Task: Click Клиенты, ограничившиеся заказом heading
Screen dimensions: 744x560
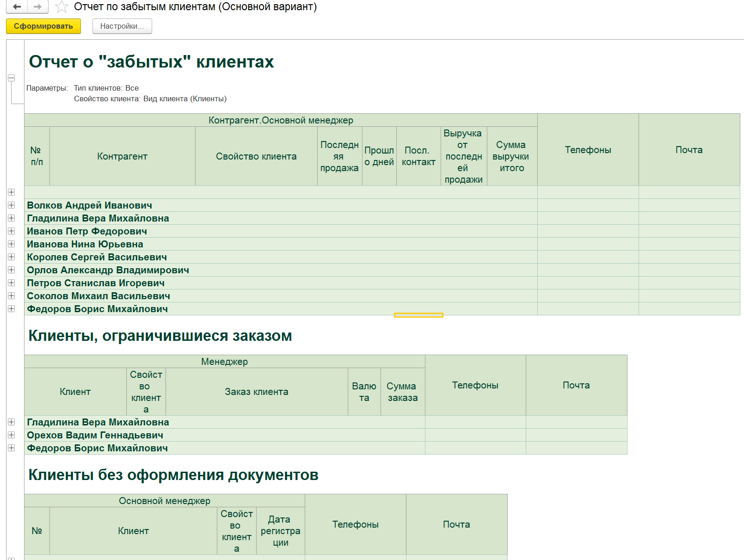Action: [x=160, y=336]
